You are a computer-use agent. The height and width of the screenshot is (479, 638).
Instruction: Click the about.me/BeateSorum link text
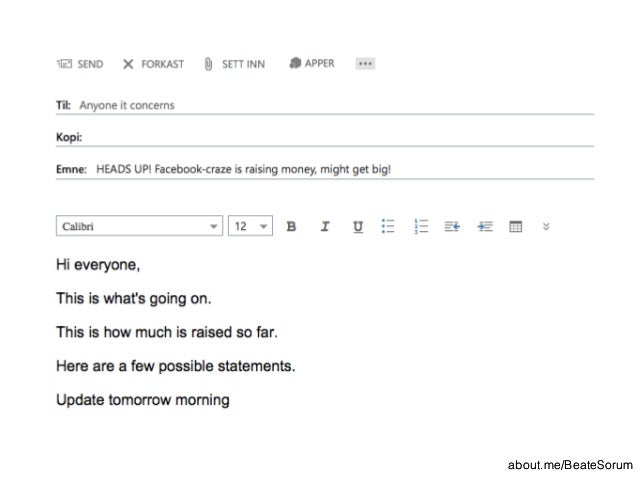570,465
